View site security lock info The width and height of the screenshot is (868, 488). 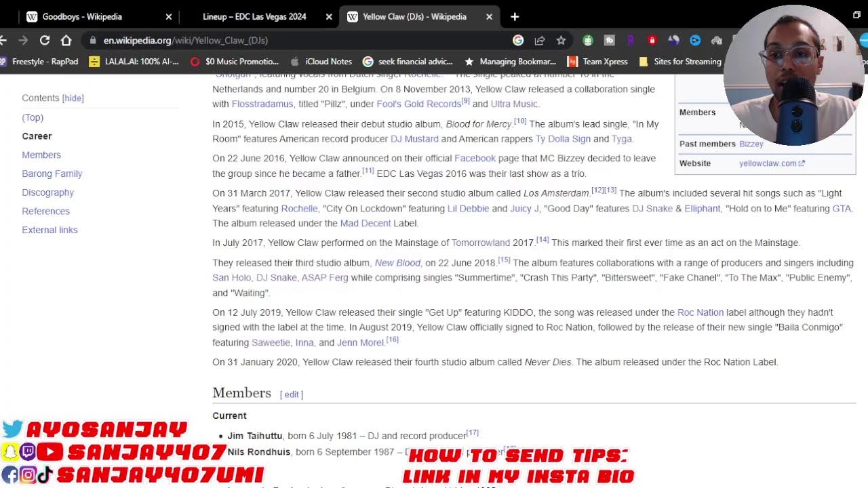[x=93, y=40]
